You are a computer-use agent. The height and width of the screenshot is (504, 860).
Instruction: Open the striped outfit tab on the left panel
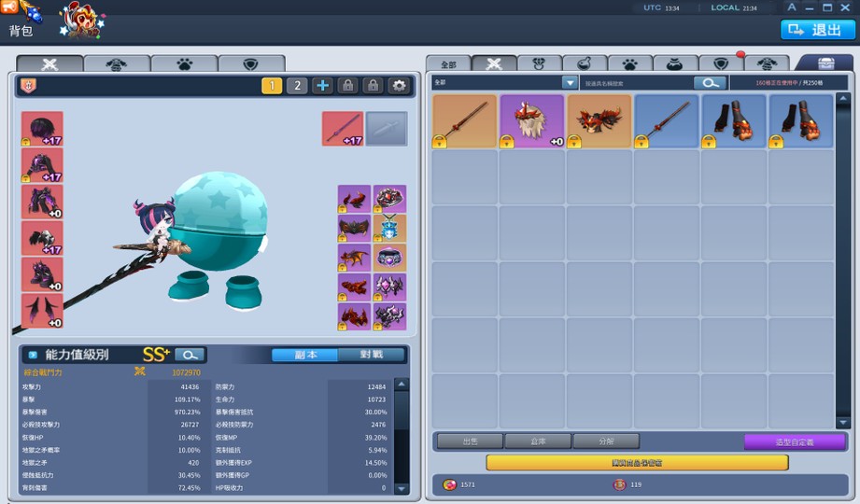[x=117, y=63]
